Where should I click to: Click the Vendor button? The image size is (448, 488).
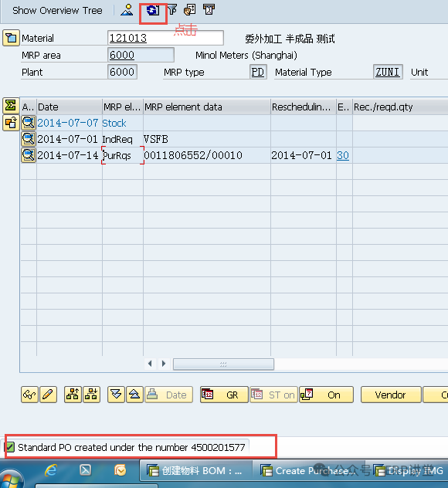pyautogui.click(x=391, y=395)
